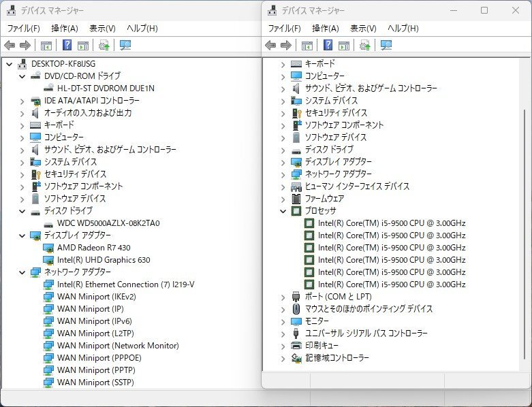Click Back arrow in right window toolbar

coord(270,45)
